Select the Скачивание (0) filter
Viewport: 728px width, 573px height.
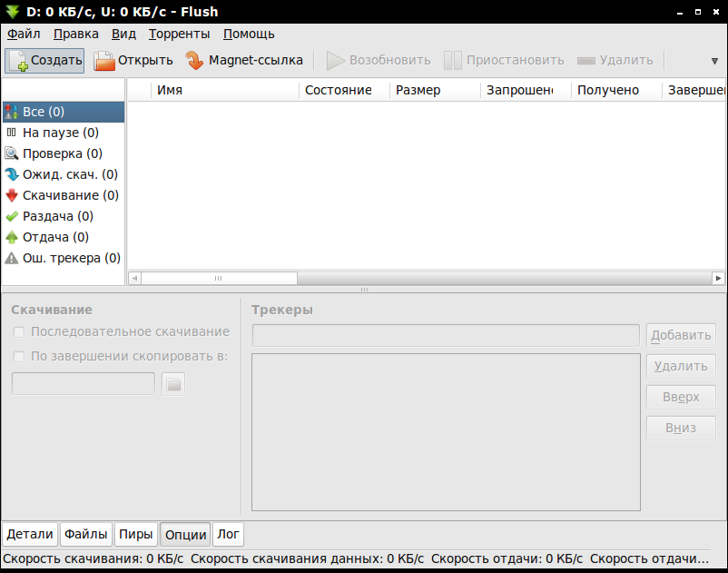pos(64,195)
